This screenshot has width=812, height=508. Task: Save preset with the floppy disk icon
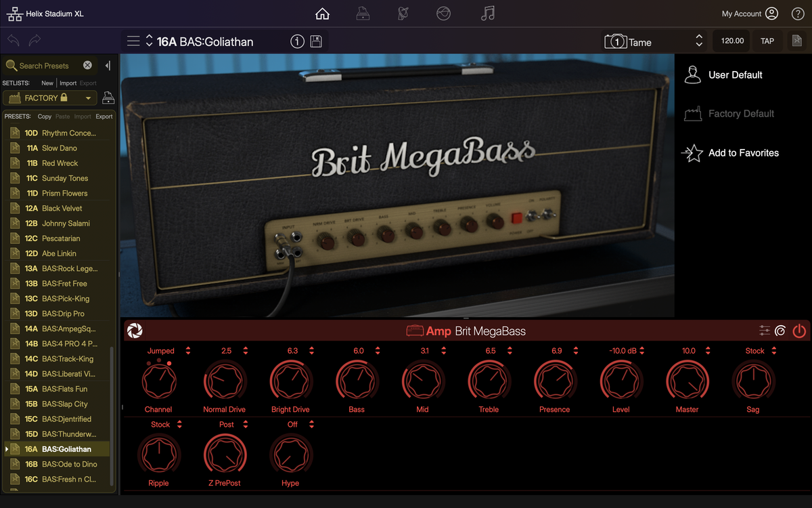[x=315, y=41]
